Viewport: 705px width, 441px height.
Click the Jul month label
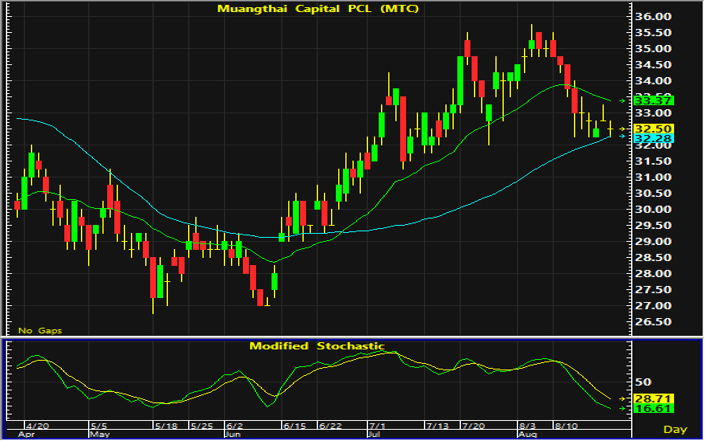click(x=374, y=435)
